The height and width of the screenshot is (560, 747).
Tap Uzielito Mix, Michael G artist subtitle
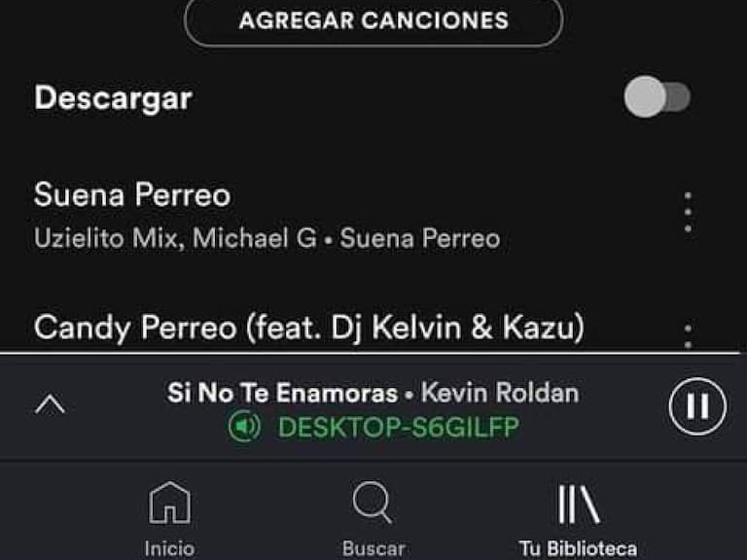(x=175, y=237)
